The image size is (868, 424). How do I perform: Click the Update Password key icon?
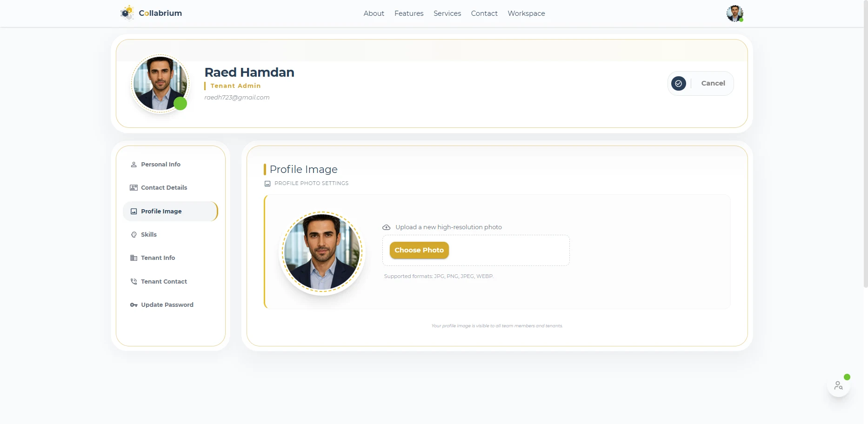[x=134, y=305]
